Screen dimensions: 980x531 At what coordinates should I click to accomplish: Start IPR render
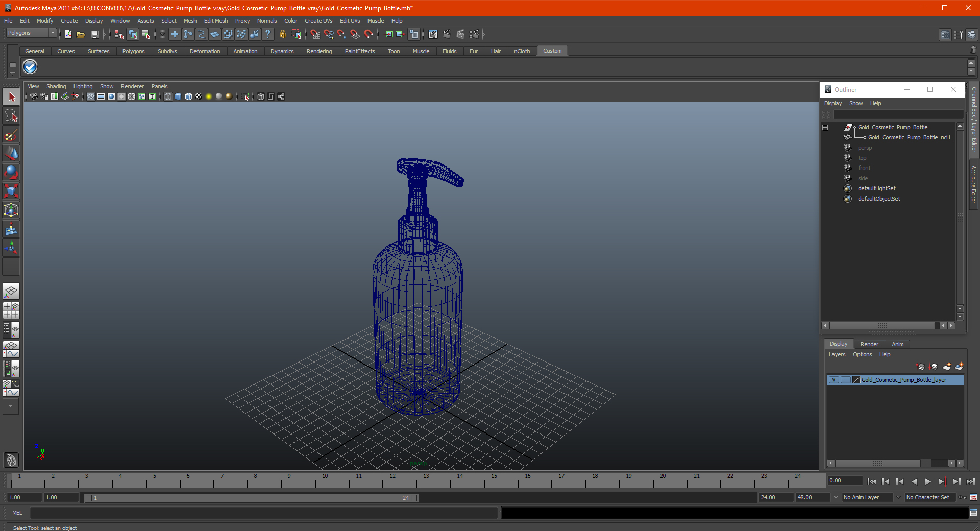460,34
